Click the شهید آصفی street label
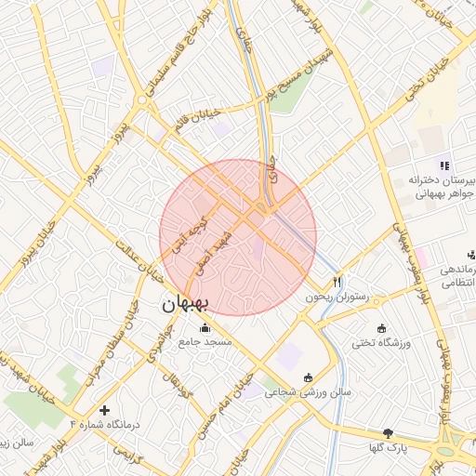This screenshot has width=476, height=476. coord(215,254)
